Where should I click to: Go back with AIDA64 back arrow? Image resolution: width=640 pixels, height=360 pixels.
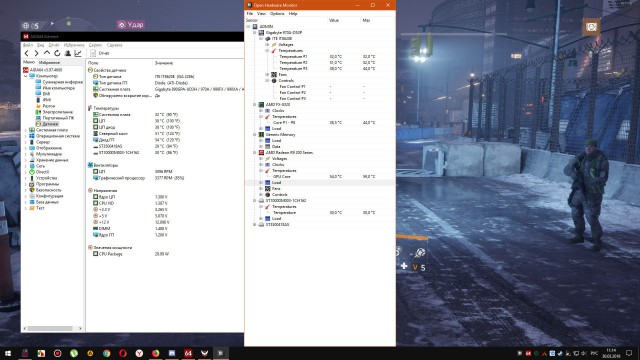[x=27, y=53]
